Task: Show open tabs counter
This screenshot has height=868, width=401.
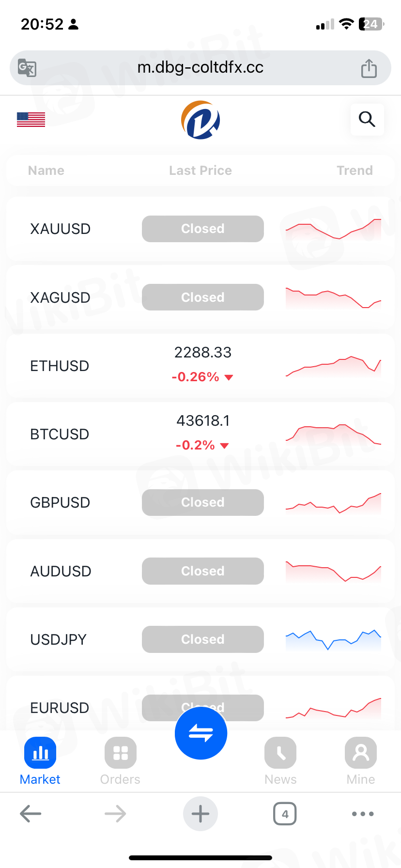Action: [x=285, y=814]
